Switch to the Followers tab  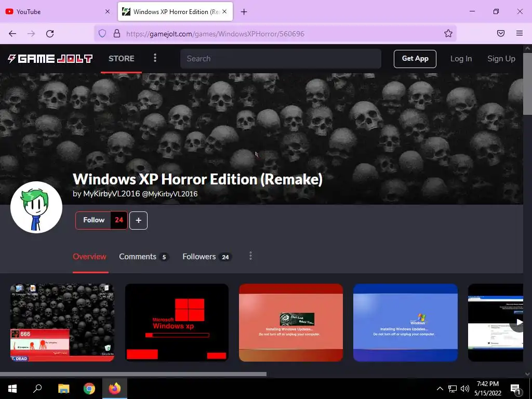point(207,257)
